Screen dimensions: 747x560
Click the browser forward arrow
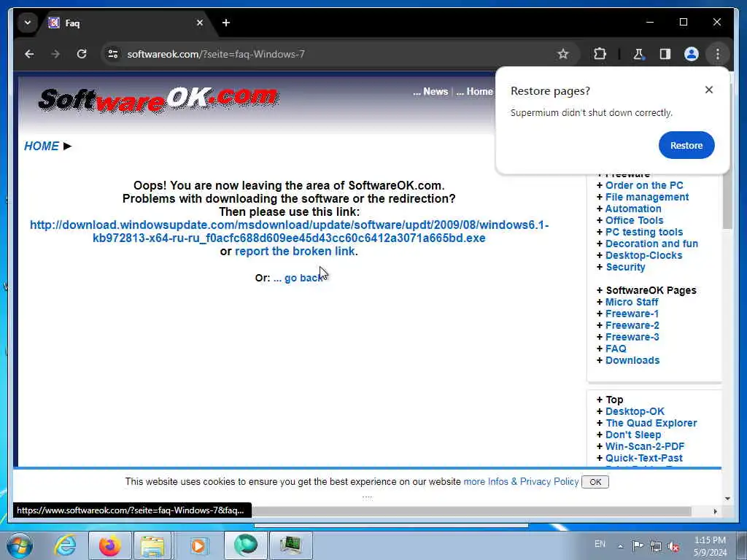(55, 54)
